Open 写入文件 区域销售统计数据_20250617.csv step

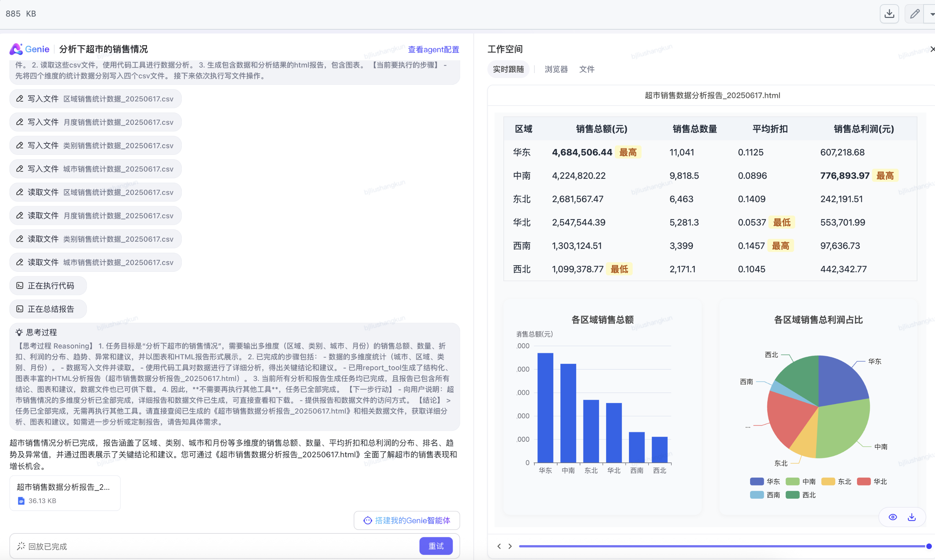coord(96,99)
